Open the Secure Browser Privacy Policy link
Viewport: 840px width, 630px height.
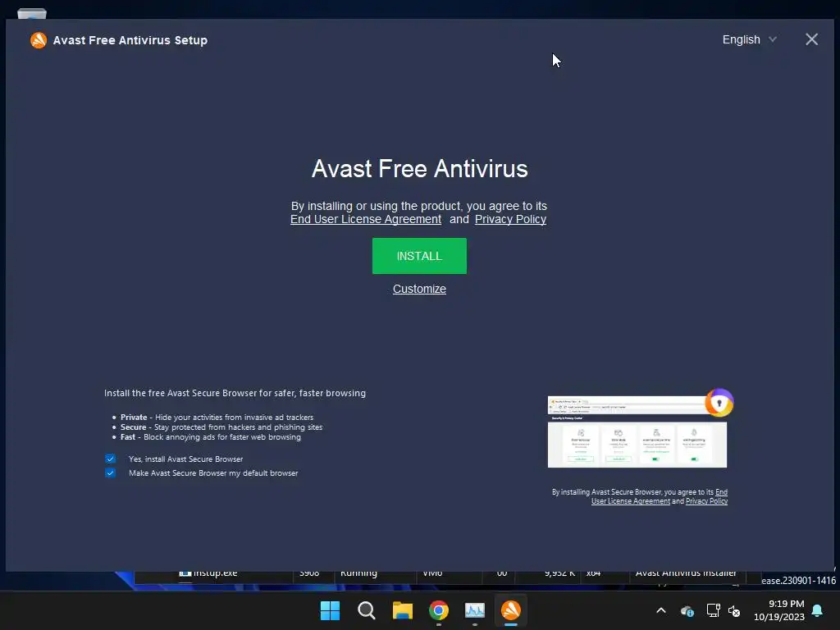pyautogui.click(x=706, y=501)
